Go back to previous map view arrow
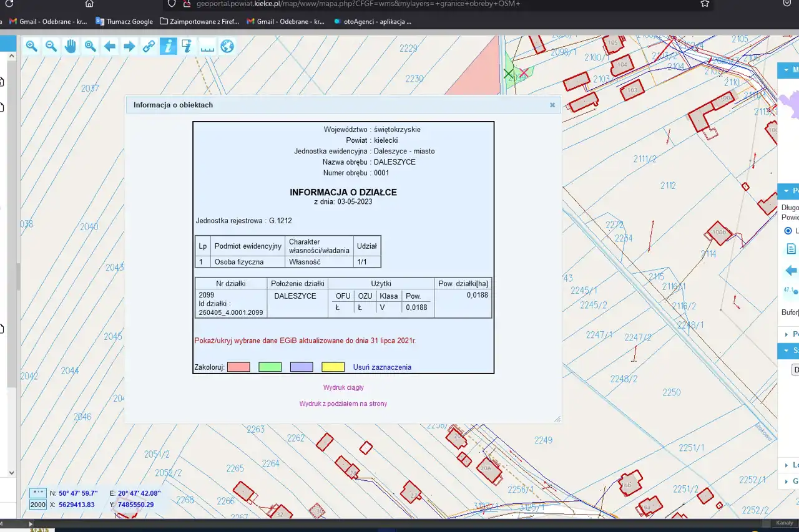Viewport: 799px width, 532px height. (x=110, y=46)
